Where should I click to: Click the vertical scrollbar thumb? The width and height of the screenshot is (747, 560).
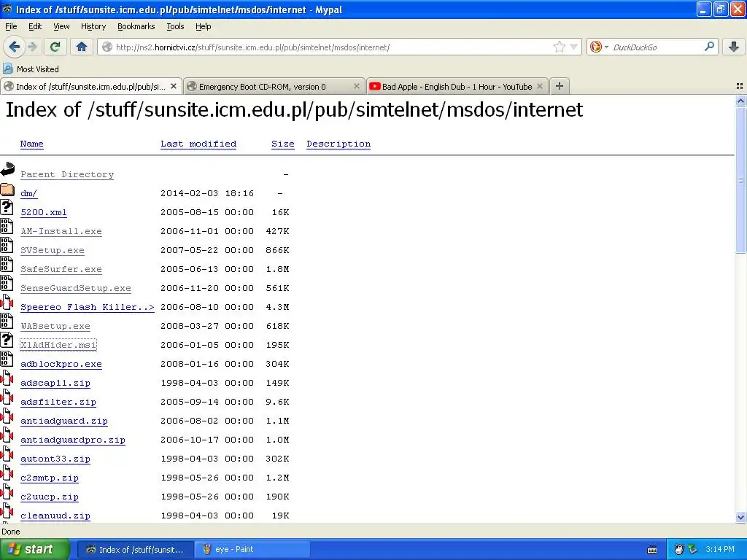[x=740, y=180]
